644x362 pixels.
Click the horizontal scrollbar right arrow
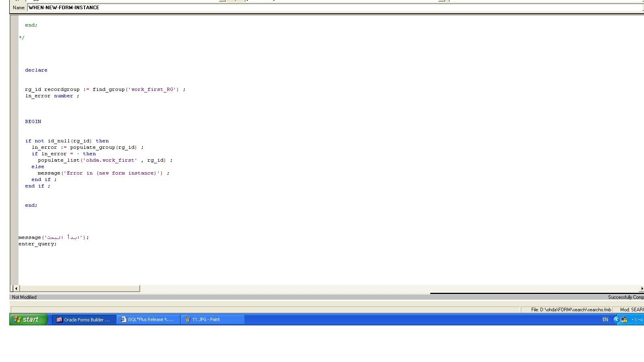point(642,288)
